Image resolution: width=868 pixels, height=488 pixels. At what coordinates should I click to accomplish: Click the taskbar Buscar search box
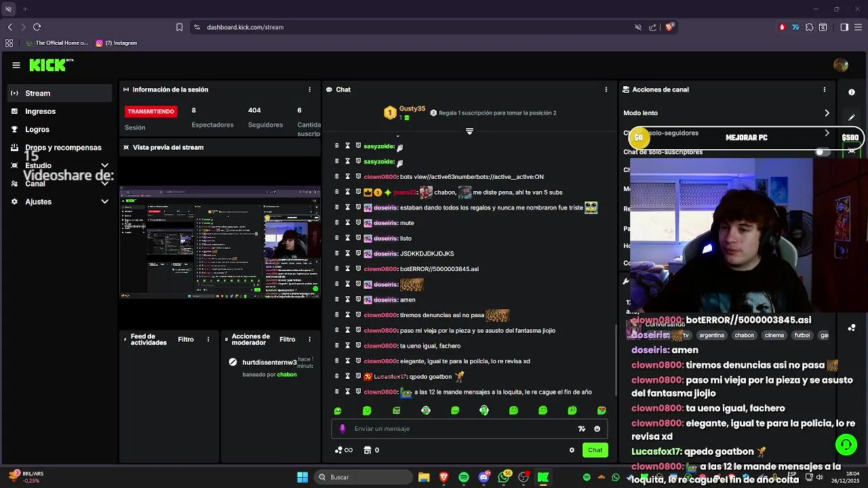[x=362, y=477]
